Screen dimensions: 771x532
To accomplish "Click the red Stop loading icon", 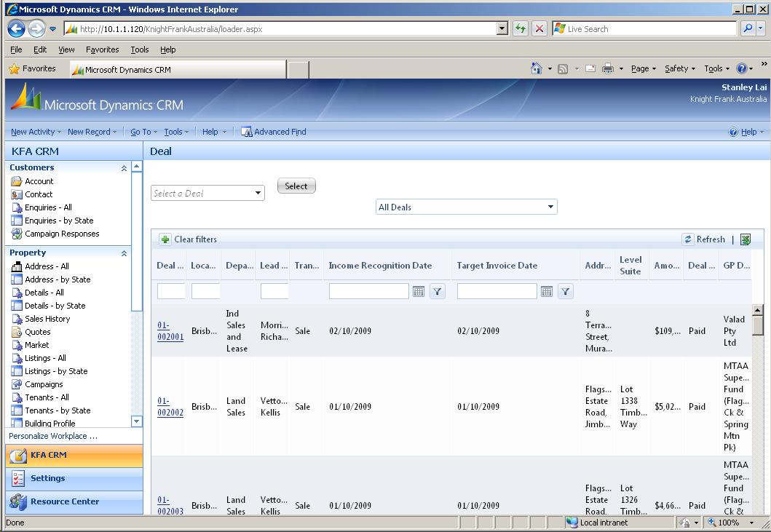I will 539,28.
